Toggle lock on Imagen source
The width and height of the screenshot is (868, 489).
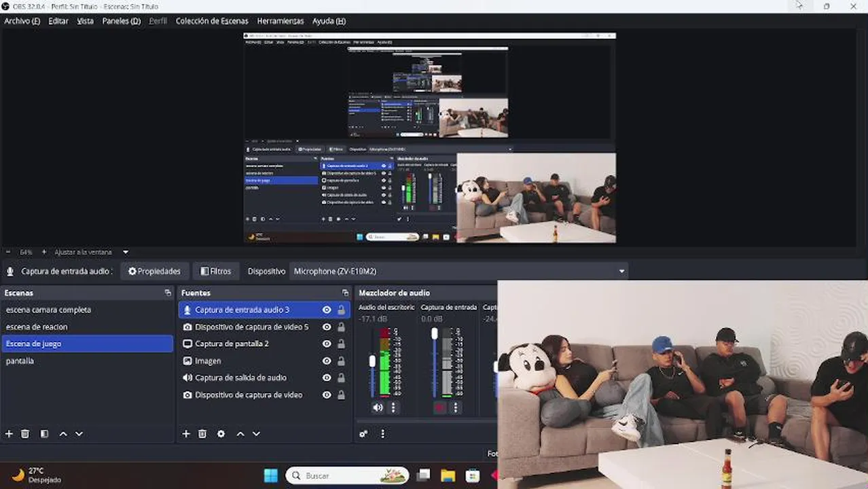point(341,361)
